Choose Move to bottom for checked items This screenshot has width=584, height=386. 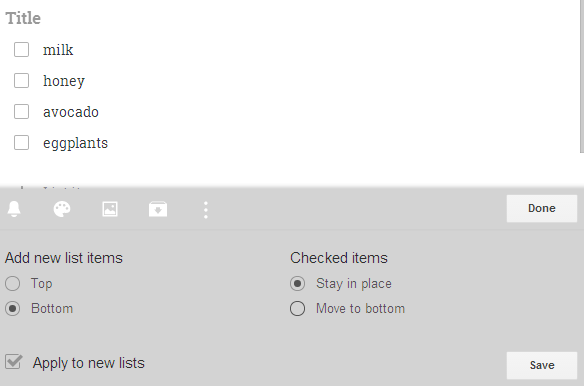(x=297, y=309)
